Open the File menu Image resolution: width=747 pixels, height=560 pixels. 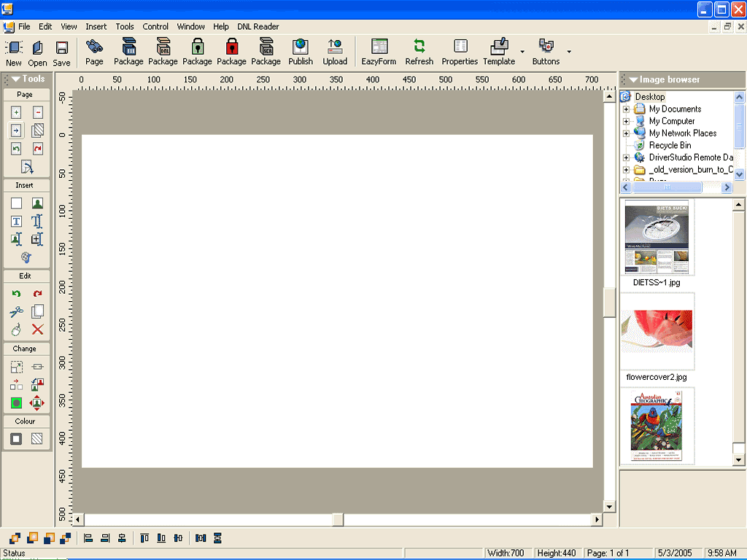tap(24, 27)
